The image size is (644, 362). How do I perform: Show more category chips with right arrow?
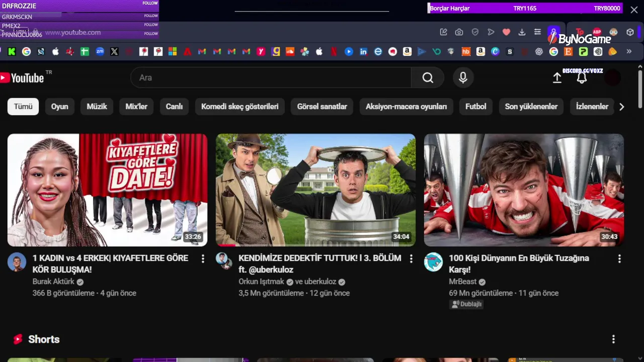tap(621, 107)
